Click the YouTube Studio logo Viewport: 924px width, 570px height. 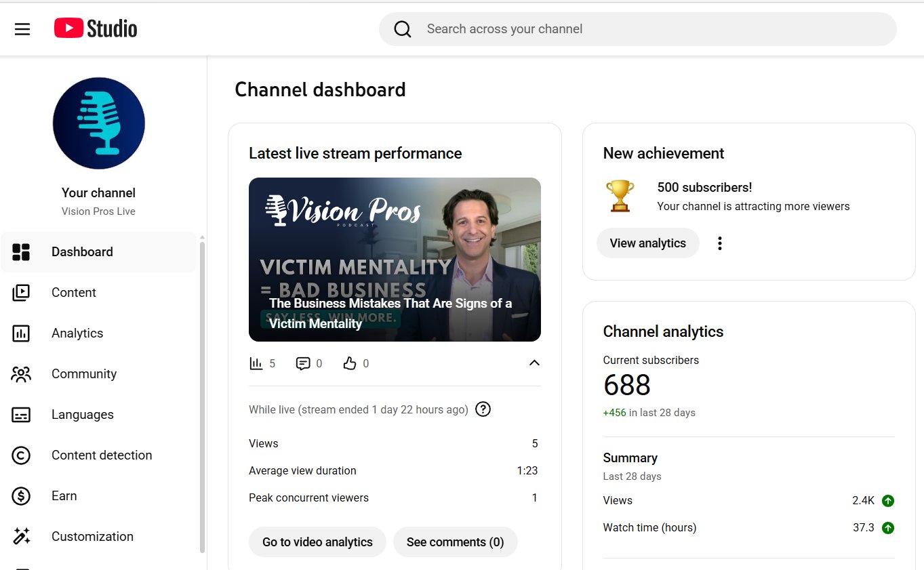point(95,28)
